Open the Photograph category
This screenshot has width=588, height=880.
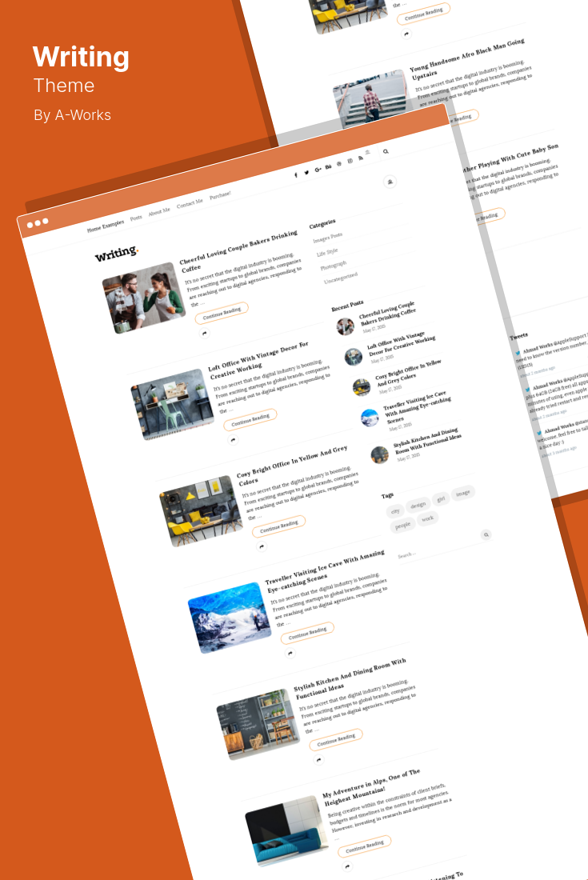[334, 266]
